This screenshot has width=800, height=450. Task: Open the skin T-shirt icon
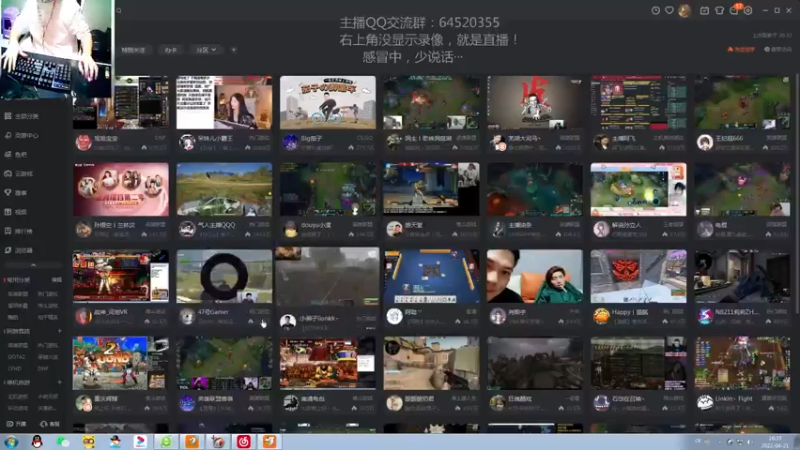[x=719, y=10]
